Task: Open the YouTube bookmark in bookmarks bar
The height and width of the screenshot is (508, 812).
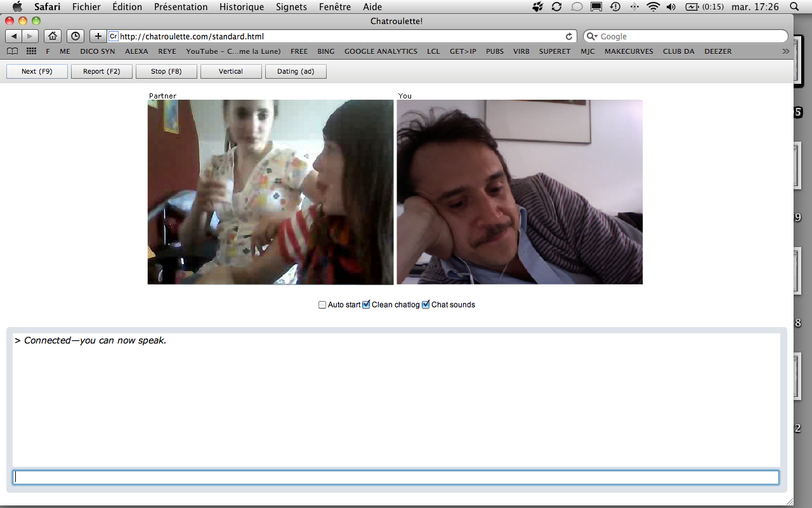Action: 233,51
